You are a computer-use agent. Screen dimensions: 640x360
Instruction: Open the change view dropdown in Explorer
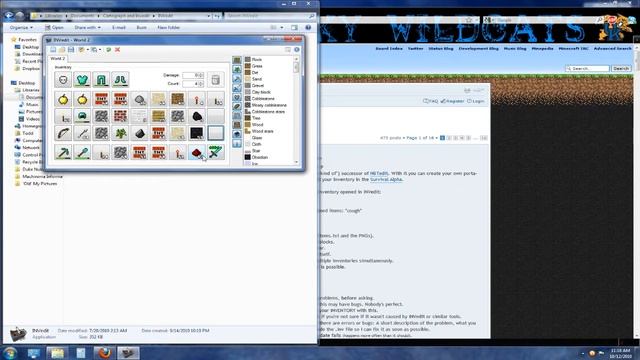pyautogui.click(x=282, y=27)
